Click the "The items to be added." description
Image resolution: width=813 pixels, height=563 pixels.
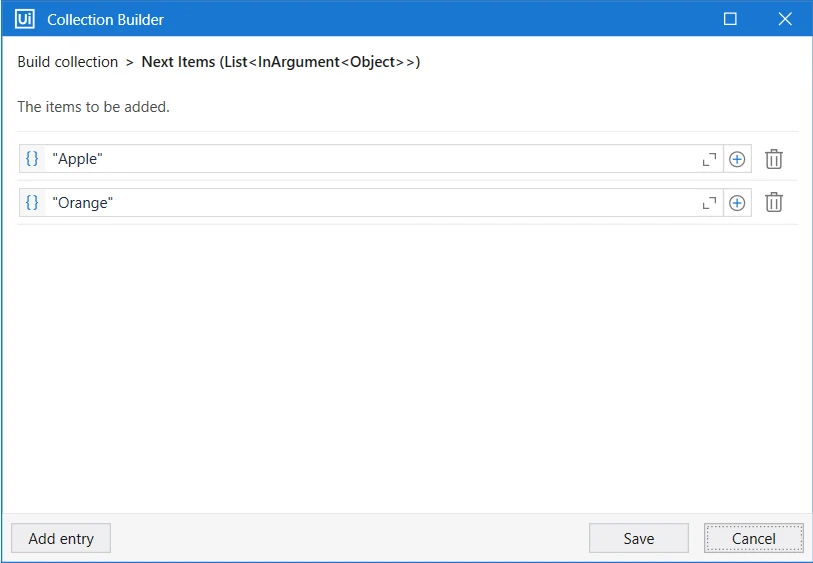click(93, 107)
